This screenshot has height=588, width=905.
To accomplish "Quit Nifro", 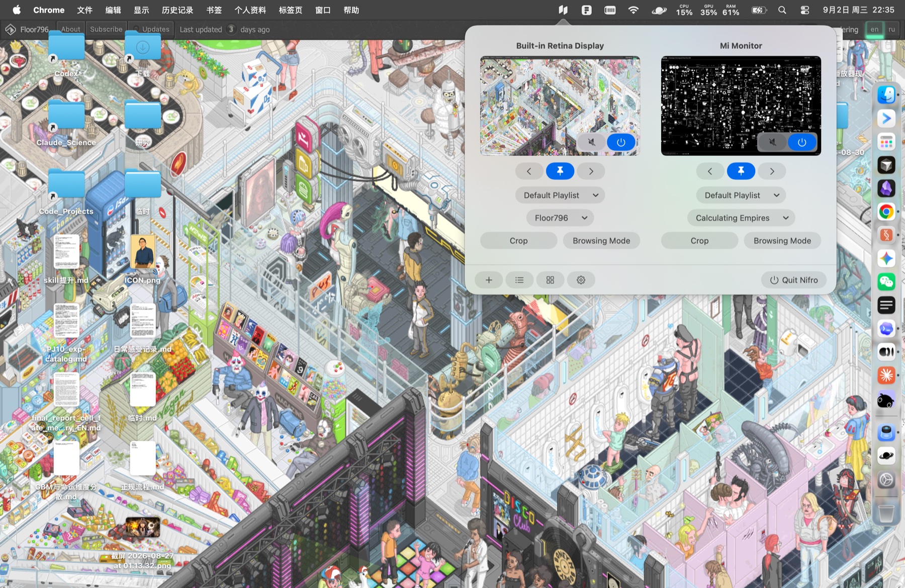I will point(794,280).
